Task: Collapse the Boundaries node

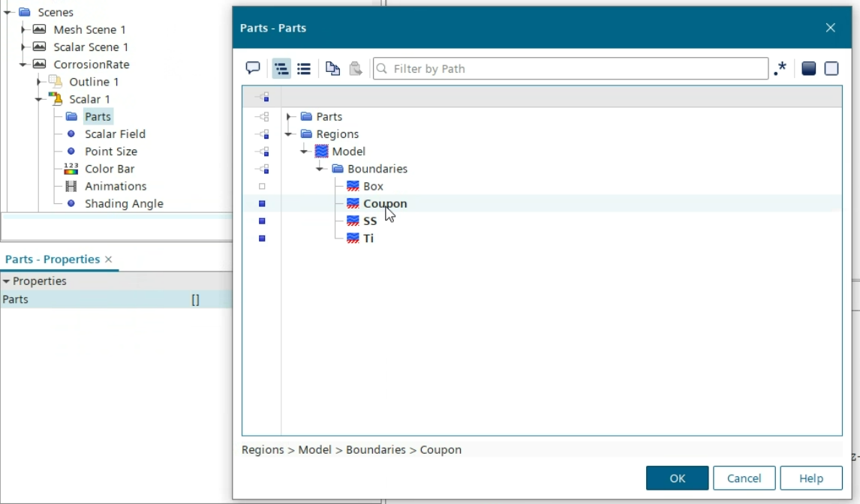Action: (320, 169)
